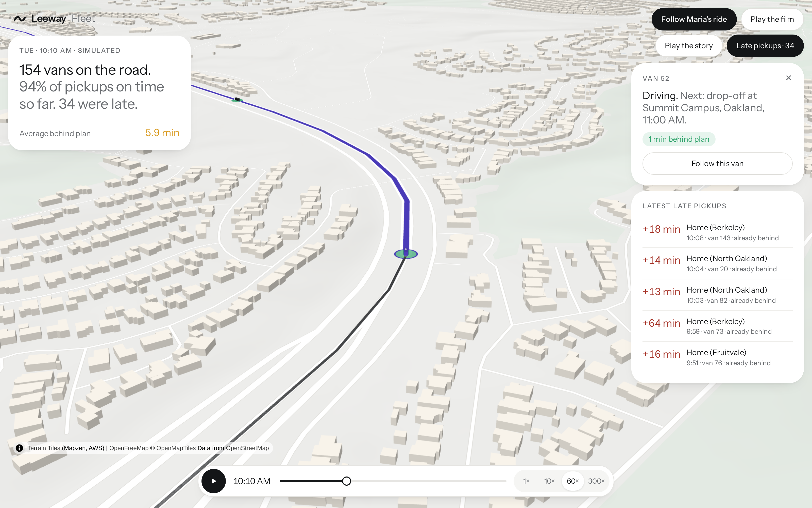Select the small black van on the highway
Screen dimensions: 812x508
[x=237, y=100]
